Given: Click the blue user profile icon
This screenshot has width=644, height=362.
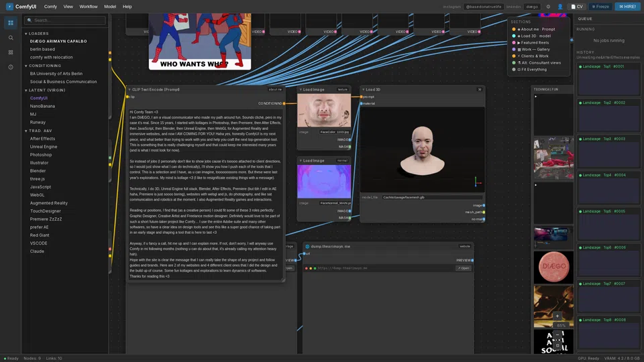Looking at the screenshot, I should pyautogui.click(x=560, y=7).
